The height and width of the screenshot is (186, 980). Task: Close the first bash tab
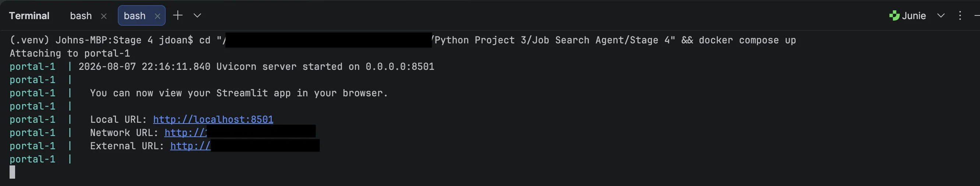(103, 16)
